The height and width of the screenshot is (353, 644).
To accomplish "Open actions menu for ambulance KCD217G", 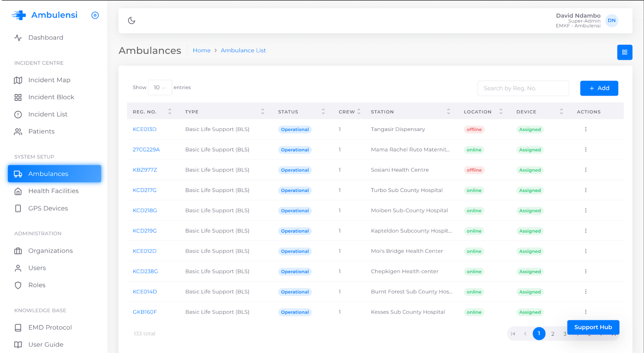I will [x=585, y=190].
